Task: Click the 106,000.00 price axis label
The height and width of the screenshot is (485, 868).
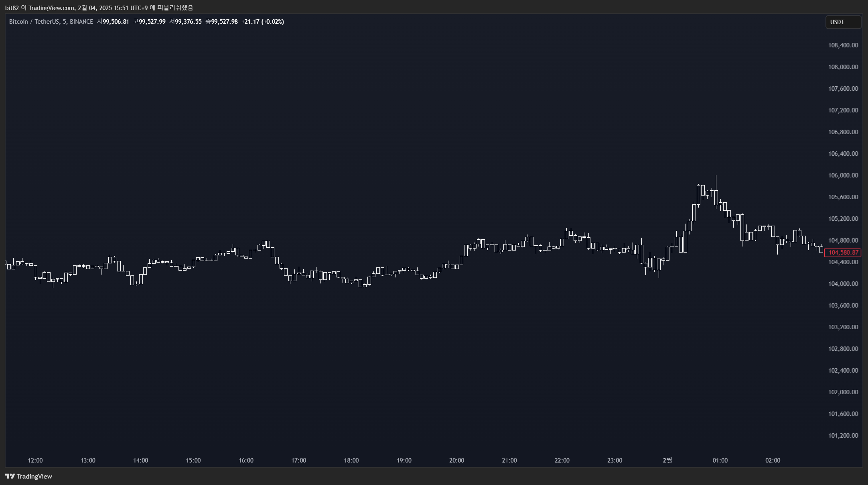Action: tap(843, 175)
